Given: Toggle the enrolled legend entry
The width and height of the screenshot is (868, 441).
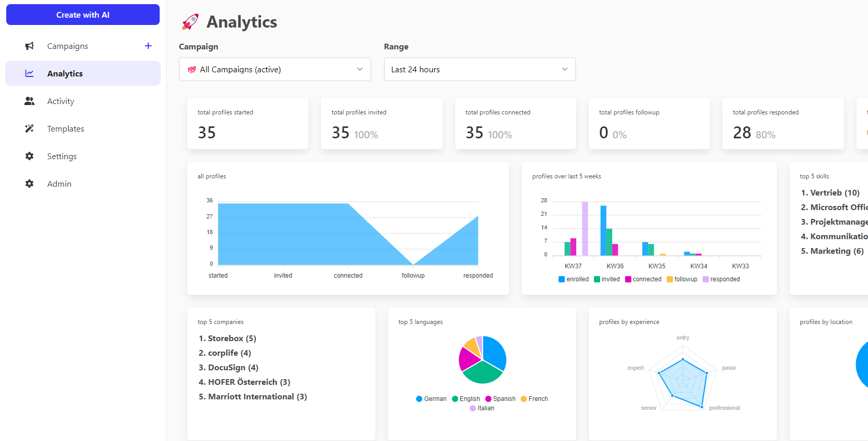Looking at the screenshot, I should (574, 279).
